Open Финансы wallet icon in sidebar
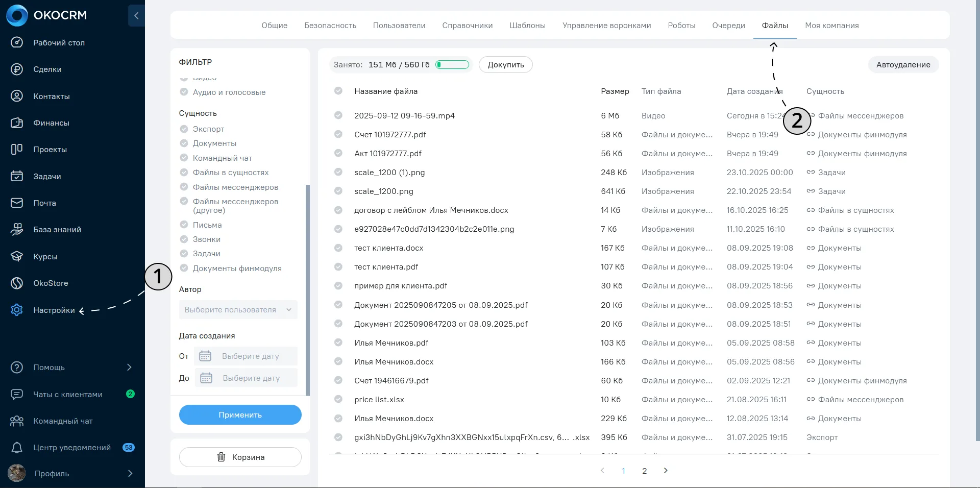Viewport: 980px width, 488px height. [x=17, y=123]
